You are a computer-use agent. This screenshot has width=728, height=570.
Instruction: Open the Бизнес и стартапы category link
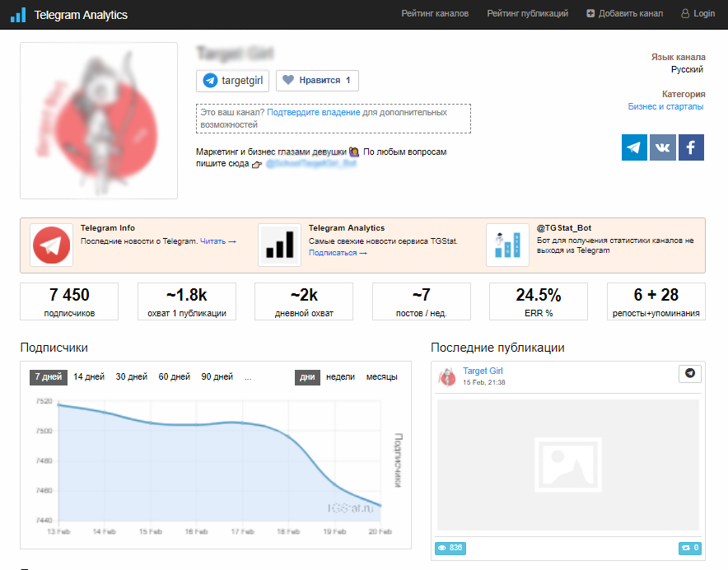665,107
